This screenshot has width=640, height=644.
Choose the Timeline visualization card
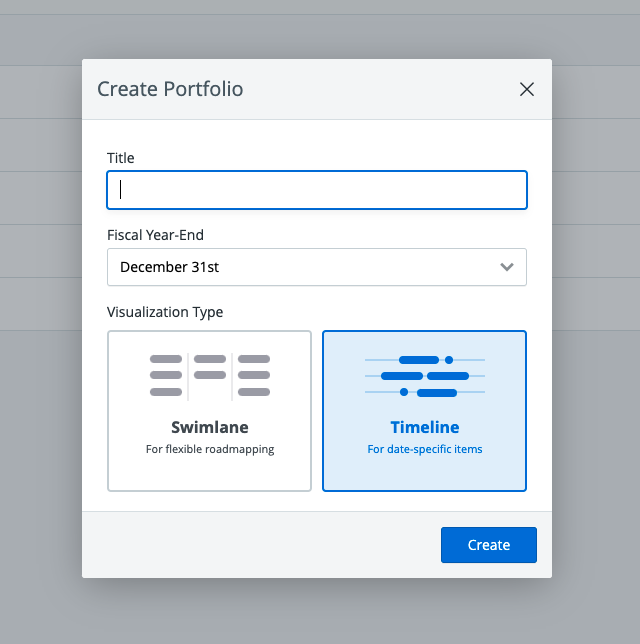coord(424,411)
